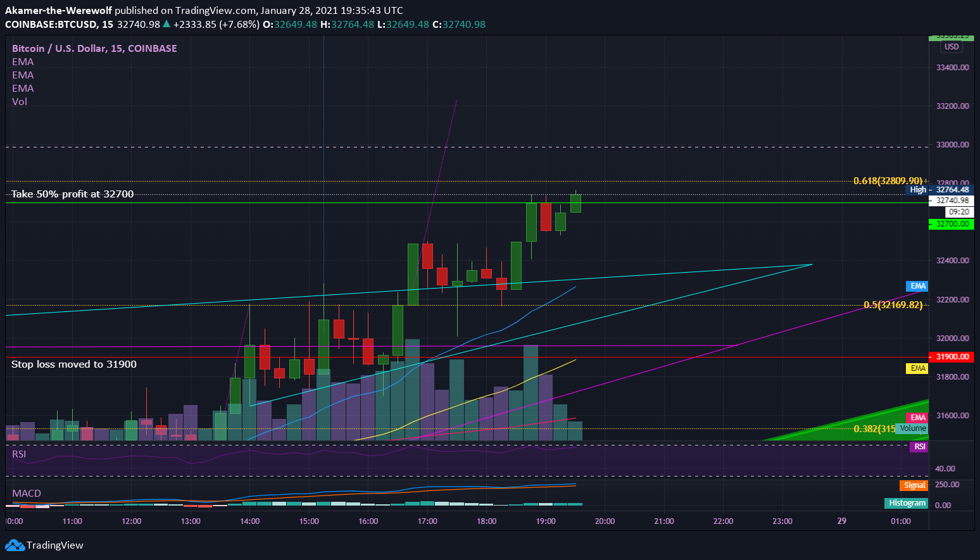Click the MACD pane label

tap(27, 494)
